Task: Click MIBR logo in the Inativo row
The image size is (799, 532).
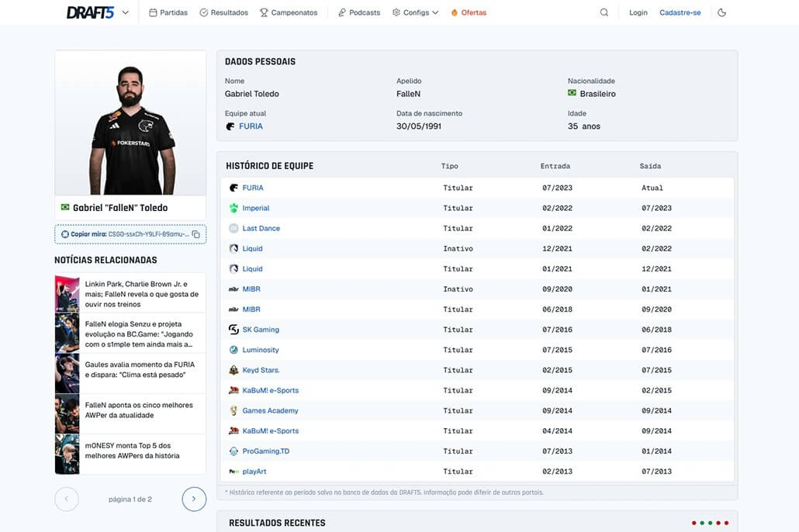Action: [x=233, y=289]
